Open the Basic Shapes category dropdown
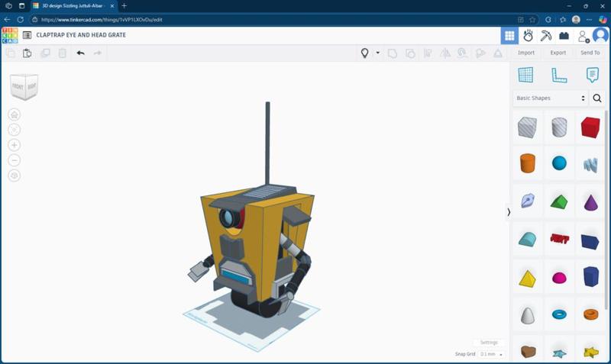This screenshot has height=364, width=611. [x=550, y=98]
